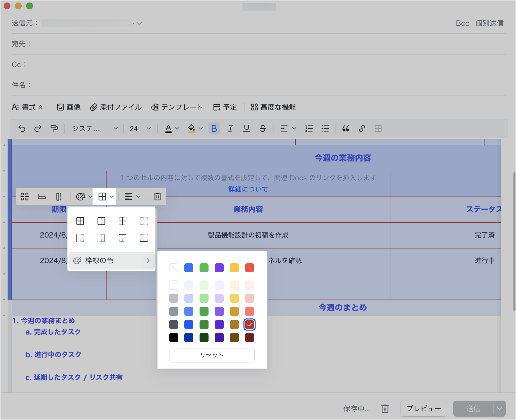
Task: Click the insert table icon in toolbar
Action: coord(378,129)
